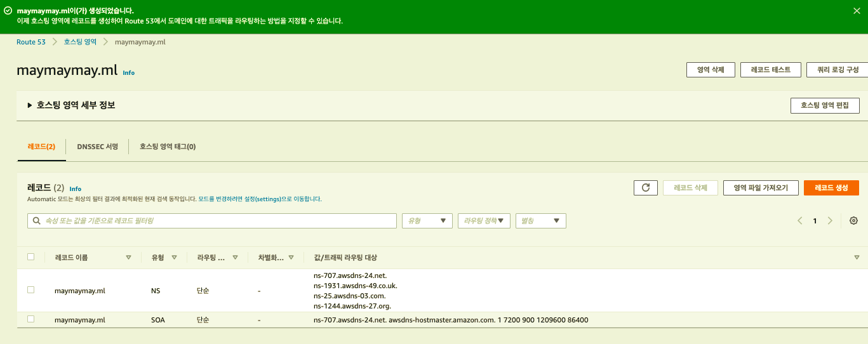Click SOA value awsdns-hostmaster.amazon.com. text
Viewport: 868px width, 344px height.
tap(441, 320)
